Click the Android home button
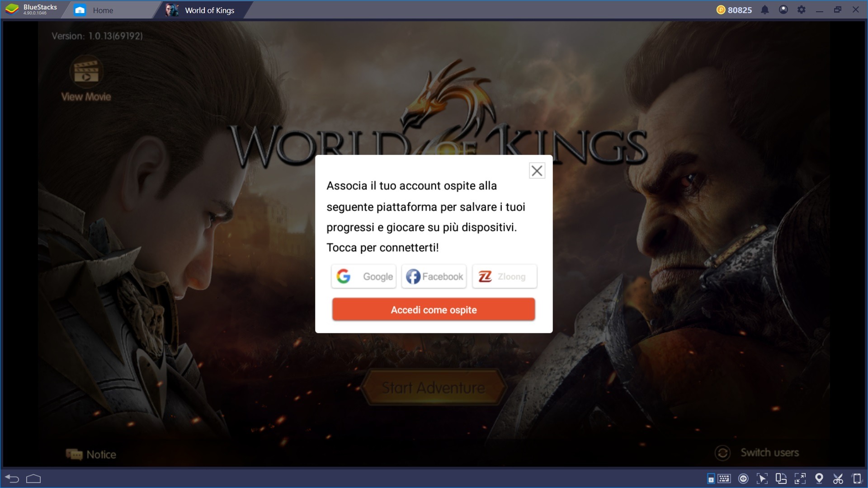 point(33,479)
